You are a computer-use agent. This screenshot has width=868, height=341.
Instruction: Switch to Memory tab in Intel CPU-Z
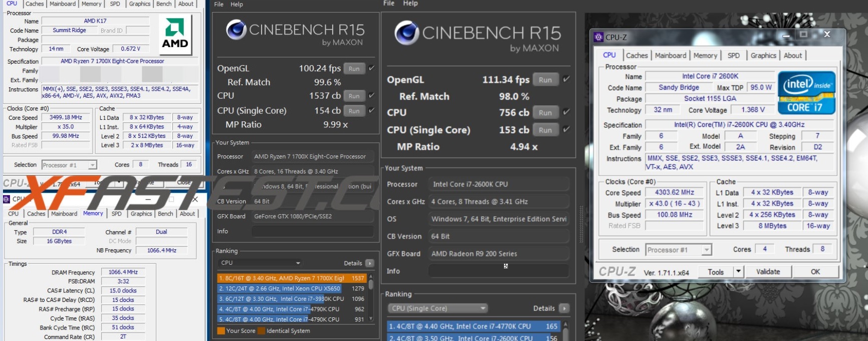pos(705,56)
